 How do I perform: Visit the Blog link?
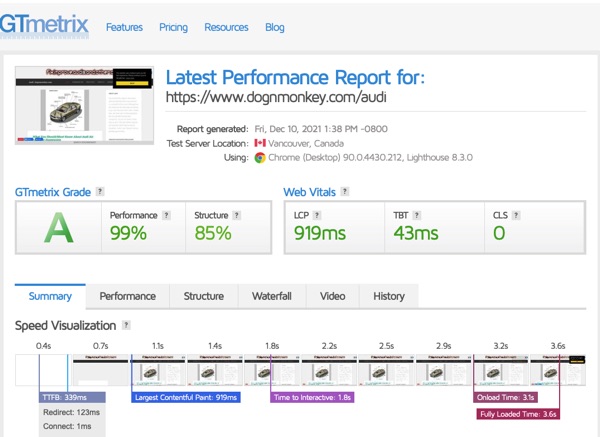coord(275,27)
